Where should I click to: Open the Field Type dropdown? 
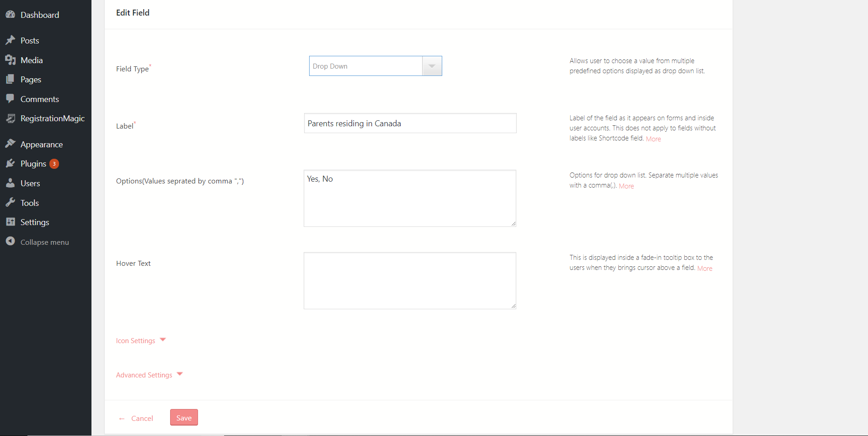tap(431, 65)
